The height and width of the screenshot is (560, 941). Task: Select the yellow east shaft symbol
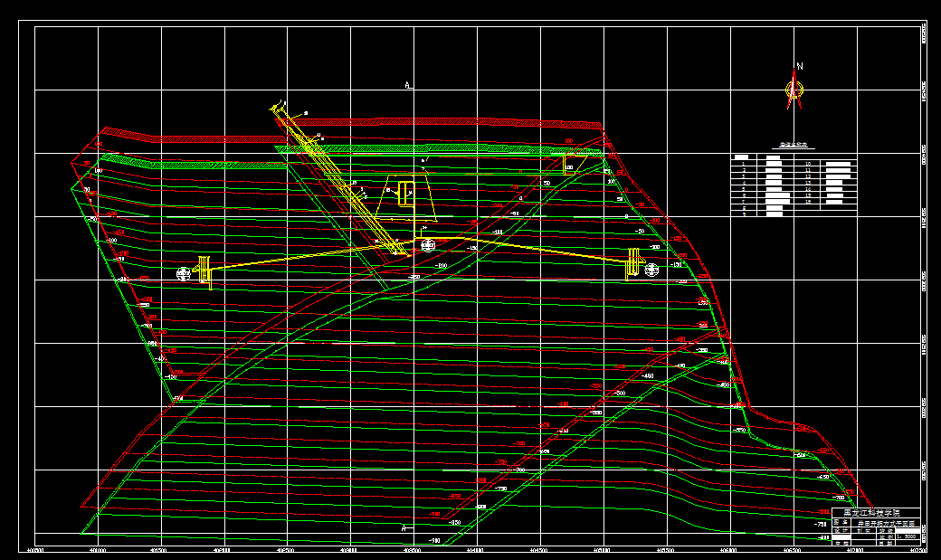(x=633, y=263)
